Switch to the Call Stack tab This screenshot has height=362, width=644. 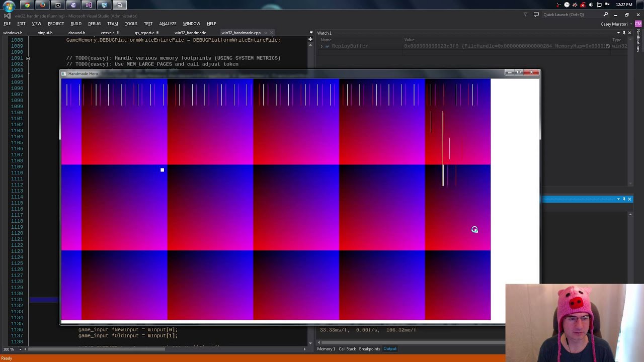click(347, 349)
